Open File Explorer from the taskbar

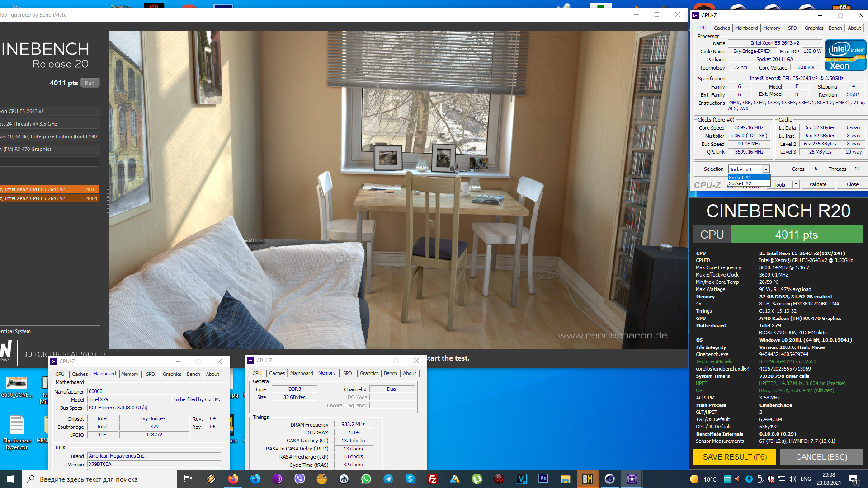coord(566,479)
